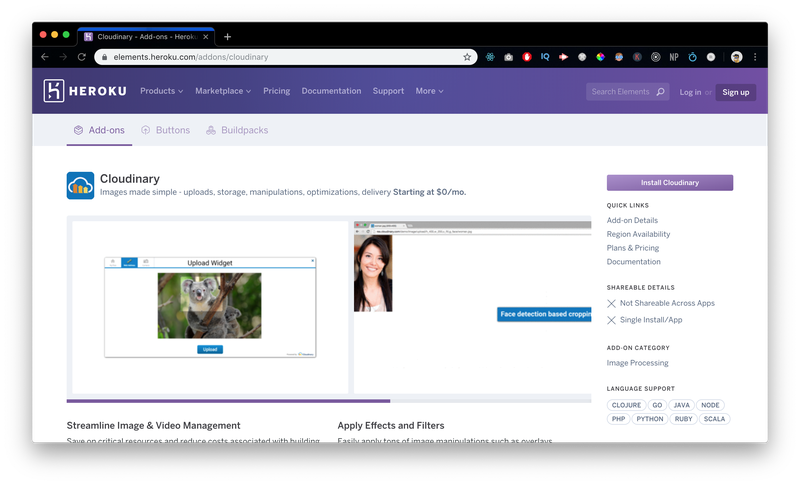The width and height of the screenshot is (800, 485).
Task: Open the Support nav item
Action: pos(388,91)
